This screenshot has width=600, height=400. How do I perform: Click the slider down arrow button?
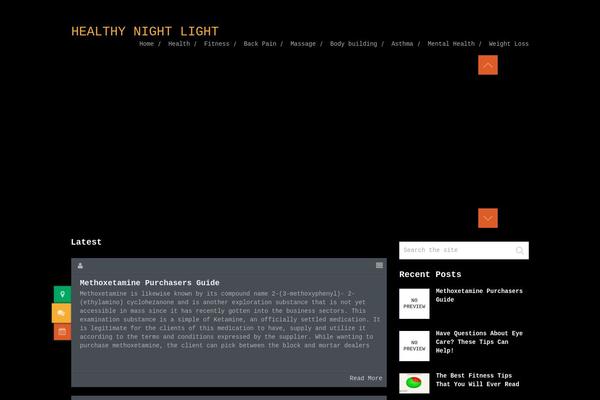(488, 218)
